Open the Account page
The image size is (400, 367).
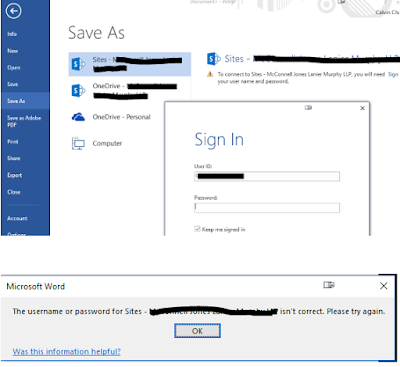[17, 219]
